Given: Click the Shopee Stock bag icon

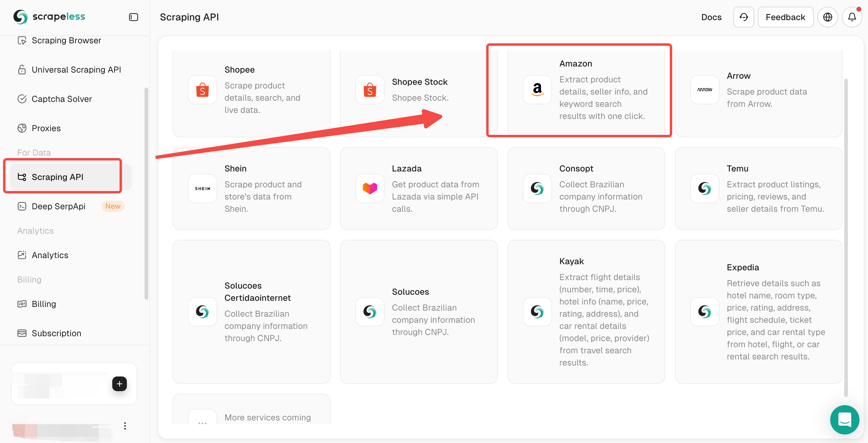Looking at the screenshot, I should click(370, 90).
